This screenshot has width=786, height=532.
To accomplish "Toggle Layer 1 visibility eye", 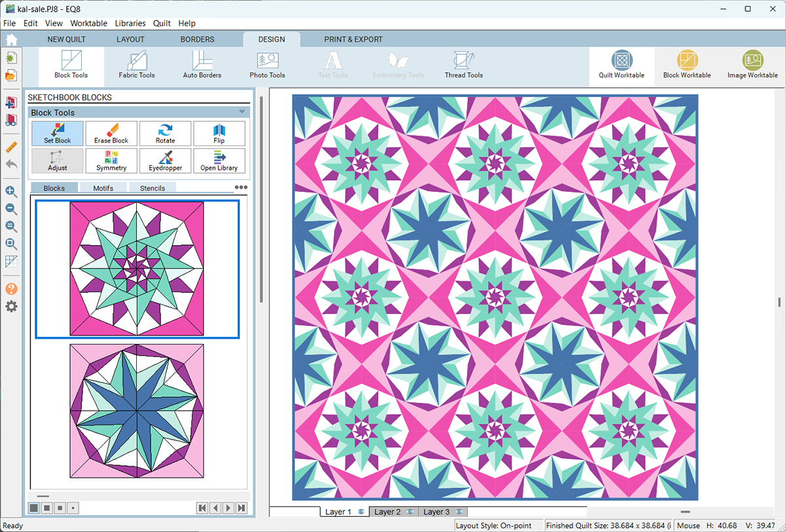I will (361, 512).
